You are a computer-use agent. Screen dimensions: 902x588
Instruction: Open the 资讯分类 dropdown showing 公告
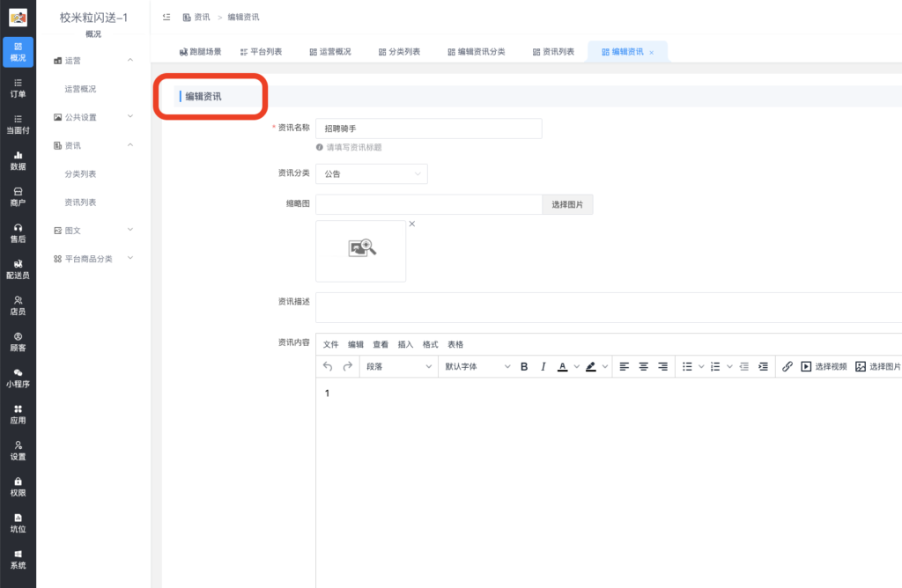click(371, 173)
